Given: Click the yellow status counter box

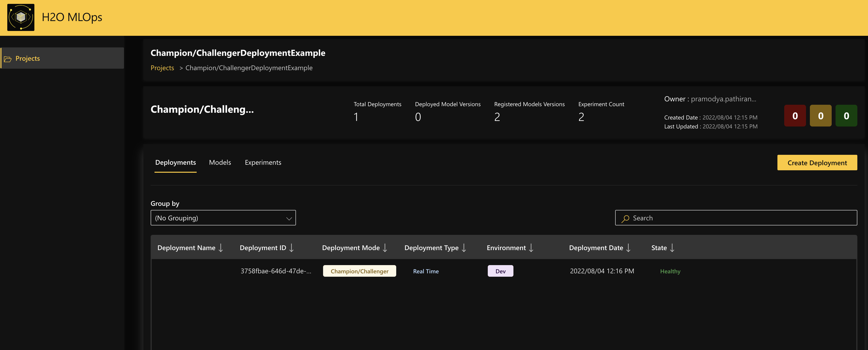Looking at the screenshot, I should point(821,116).
